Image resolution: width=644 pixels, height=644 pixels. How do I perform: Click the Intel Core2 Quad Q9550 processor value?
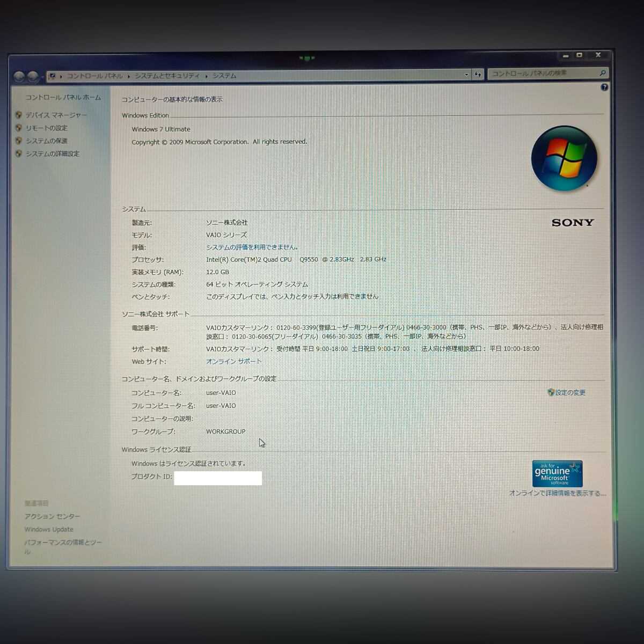[296, 259]
